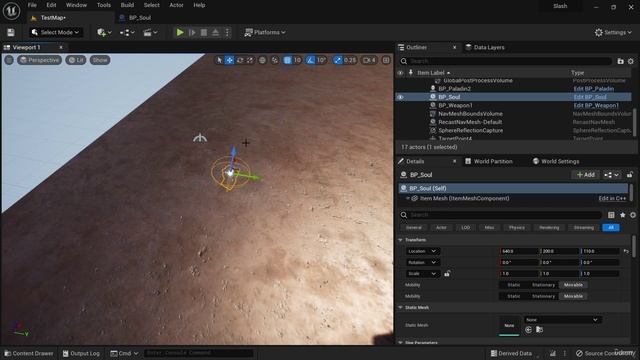Screen dimensions: 640x360
Task: Open camera speed setting showing 4
Action: (369, 60)
